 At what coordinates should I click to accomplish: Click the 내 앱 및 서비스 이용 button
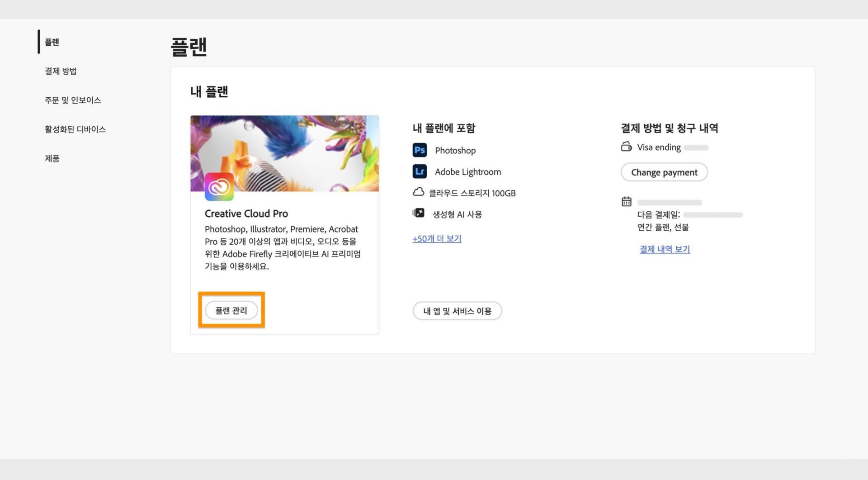point(457,311)
